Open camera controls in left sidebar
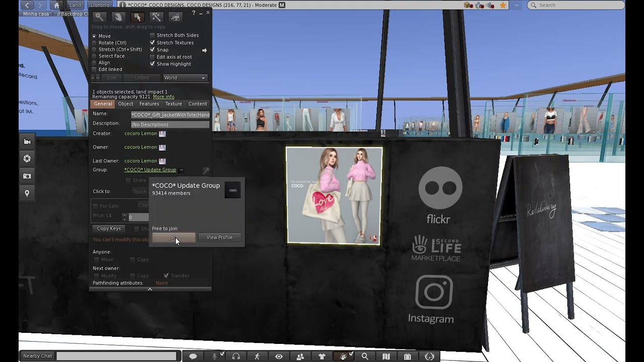 click(27, 142)
